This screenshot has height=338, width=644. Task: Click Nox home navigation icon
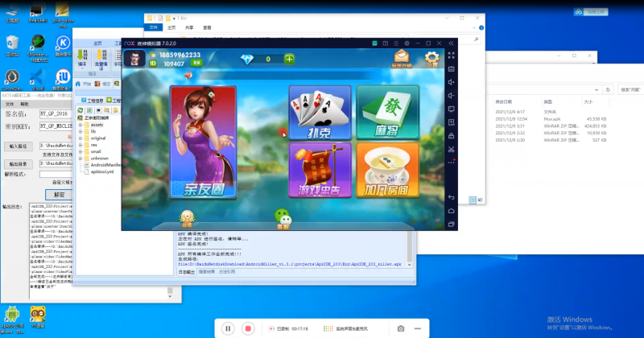pos(451,211)
